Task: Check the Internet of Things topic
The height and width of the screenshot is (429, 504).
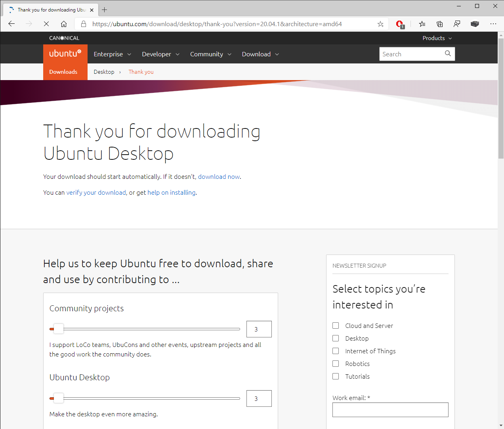Action: (336, 351)
